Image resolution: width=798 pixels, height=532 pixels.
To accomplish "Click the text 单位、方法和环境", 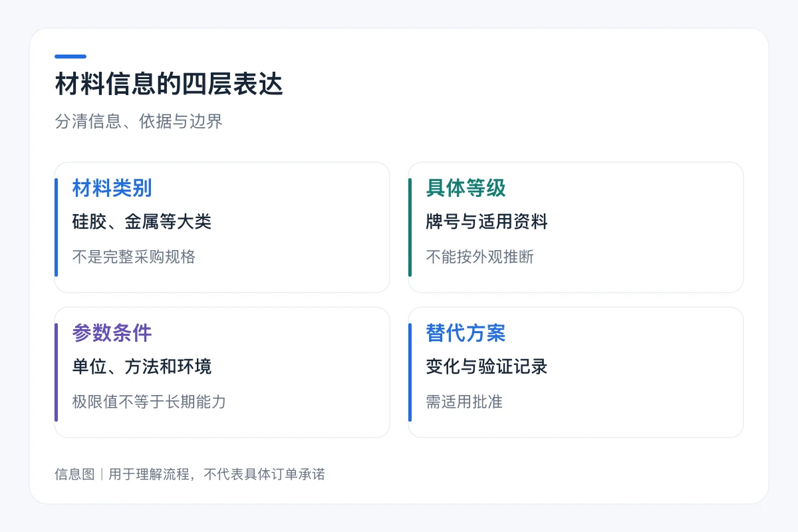I will point(142,366).
